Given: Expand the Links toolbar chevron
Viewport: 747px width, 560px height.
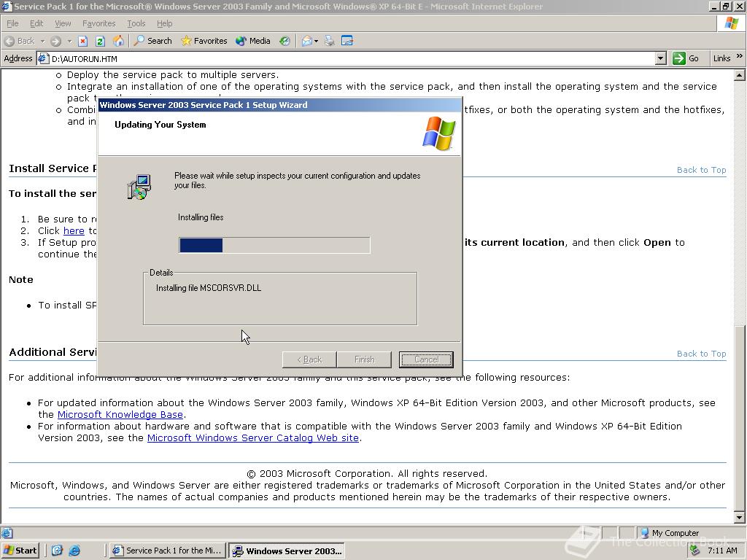Looking at the screenshot, I should tap(740, 56).
